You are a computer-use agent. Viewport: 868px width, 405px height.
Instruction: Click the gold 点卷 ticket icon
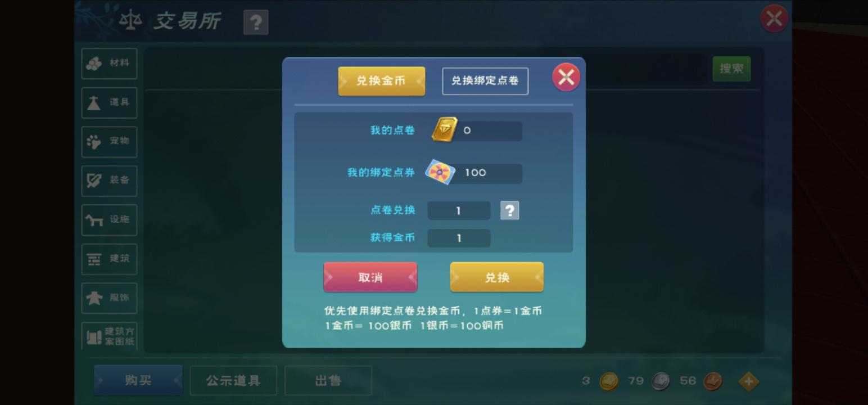(444, 130)
